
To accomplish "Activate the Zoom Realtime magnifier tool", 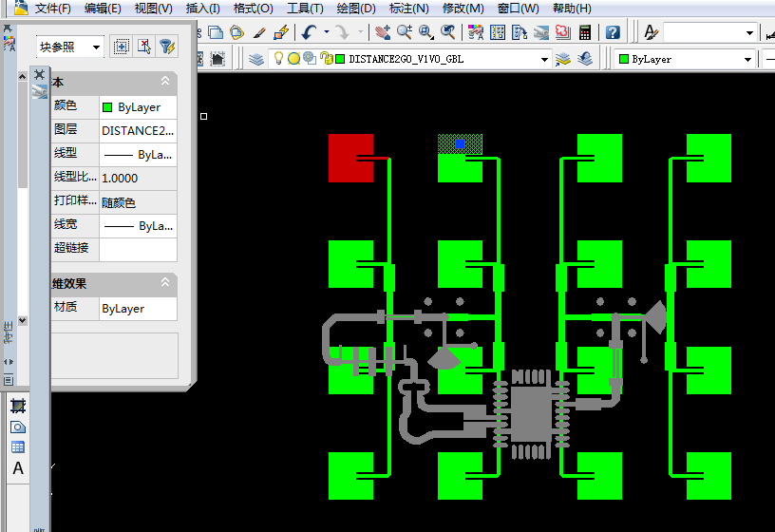I will (405, 32).
